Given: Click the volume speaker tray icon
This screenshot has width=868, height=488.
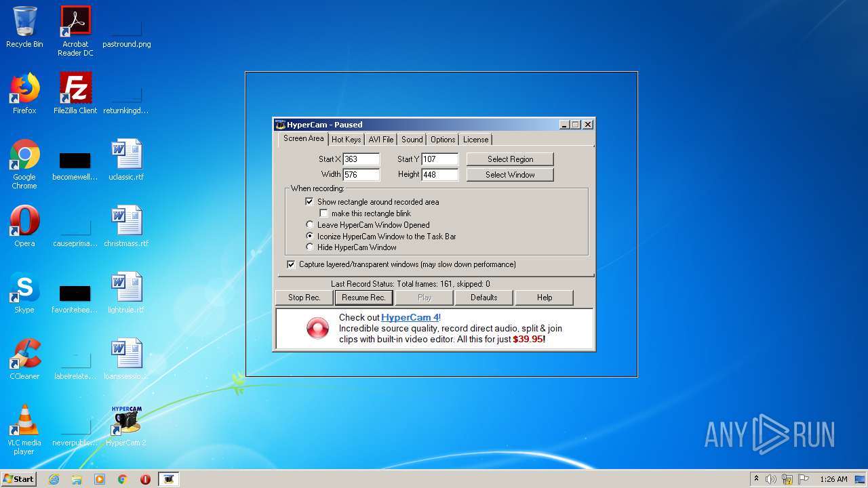Looking at the screenshot, I should click(771, 479).
